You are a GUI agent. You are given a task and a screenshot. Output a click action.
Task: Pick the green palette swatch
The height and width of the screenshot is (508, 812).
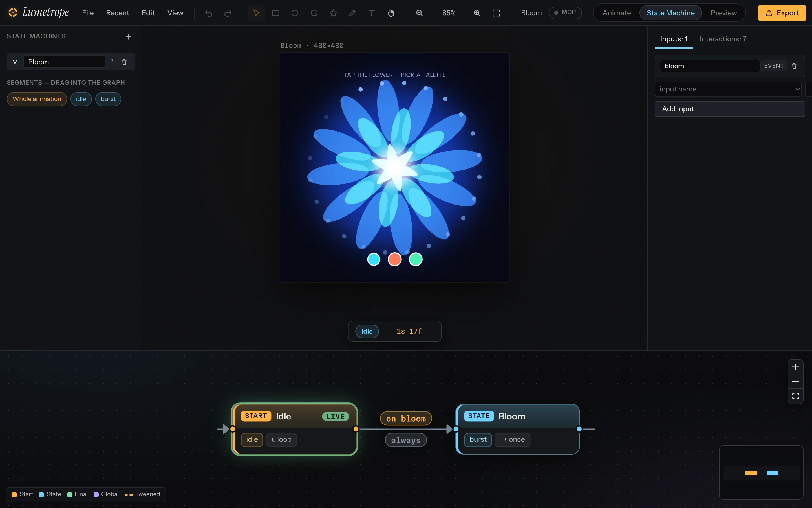click(416, 259)
